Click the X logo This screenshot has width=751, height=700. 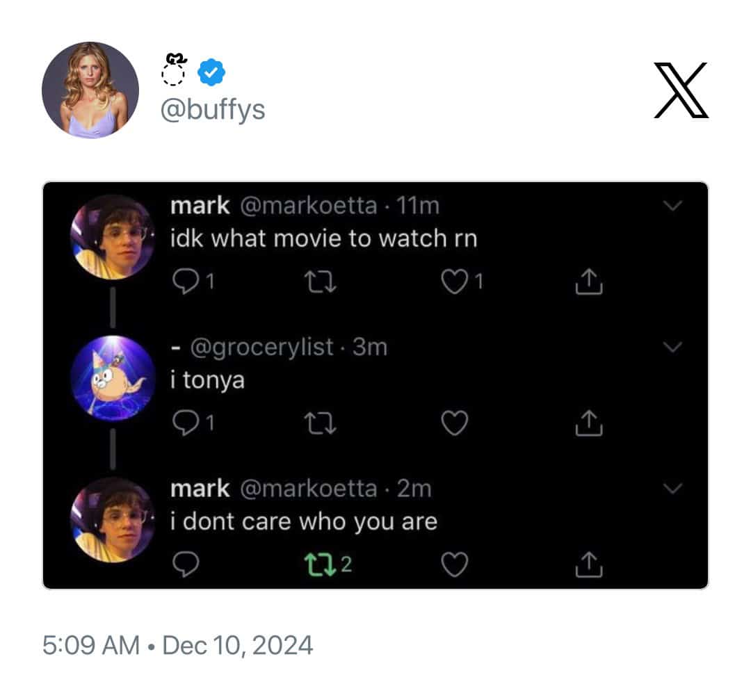click(681, 90)
